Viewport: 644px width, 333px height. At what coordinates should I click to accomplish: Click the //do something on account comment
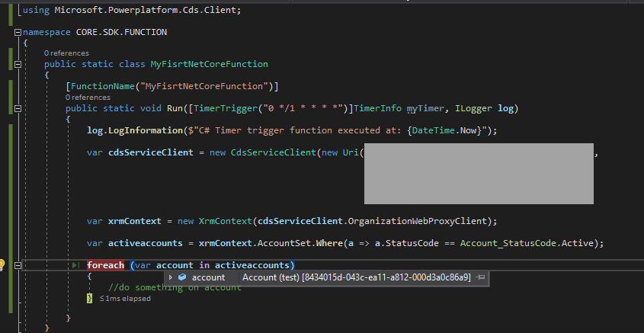[x=175, y=287]
